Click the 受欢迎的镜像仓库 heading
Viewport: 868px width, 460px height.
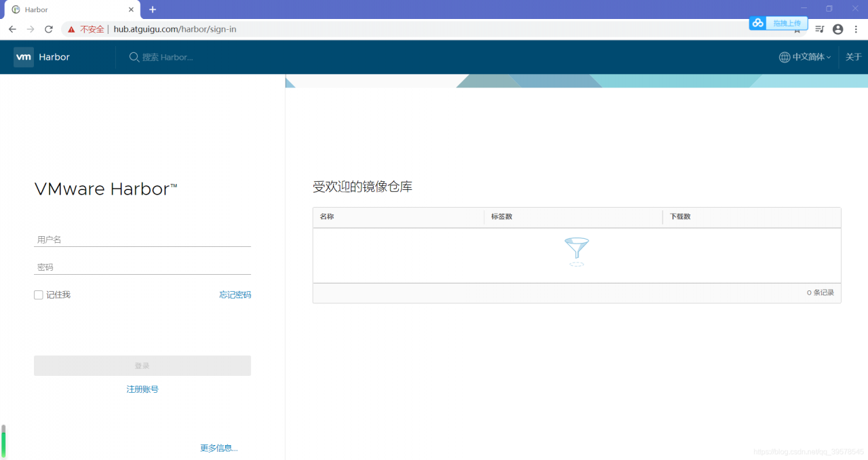tap(362, 187)
